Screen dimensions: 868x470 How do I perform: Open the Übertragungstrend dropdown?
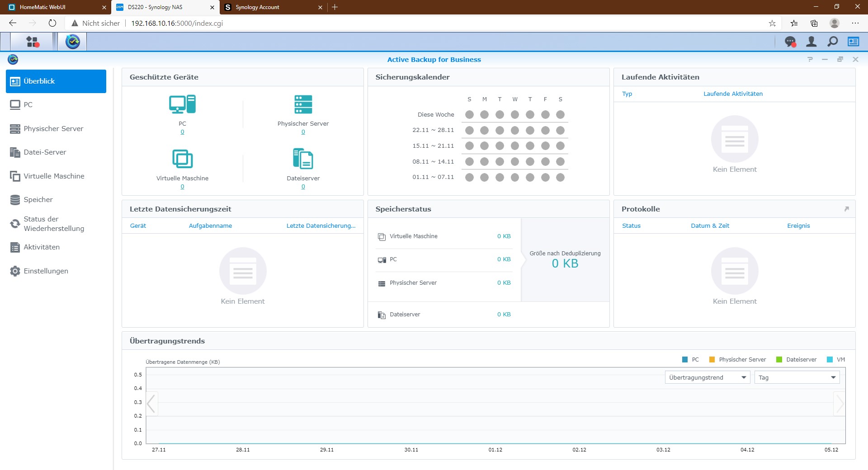(708, 377)
